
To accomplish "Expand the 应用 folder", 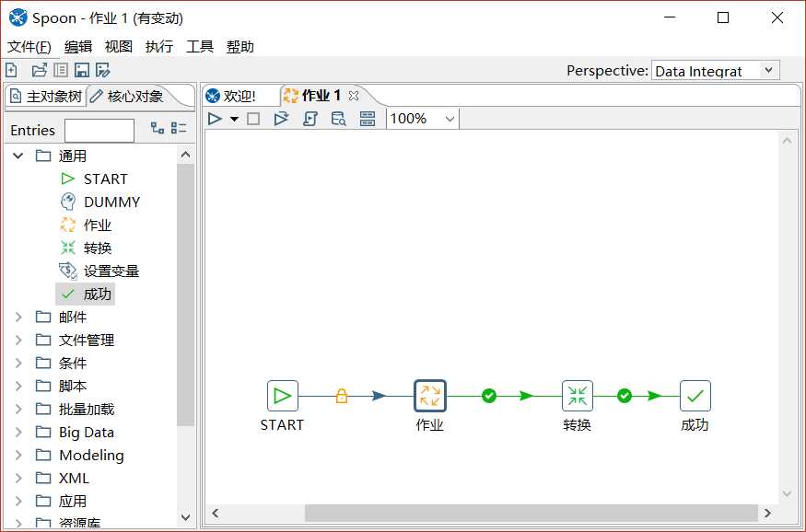I will 18,501.
